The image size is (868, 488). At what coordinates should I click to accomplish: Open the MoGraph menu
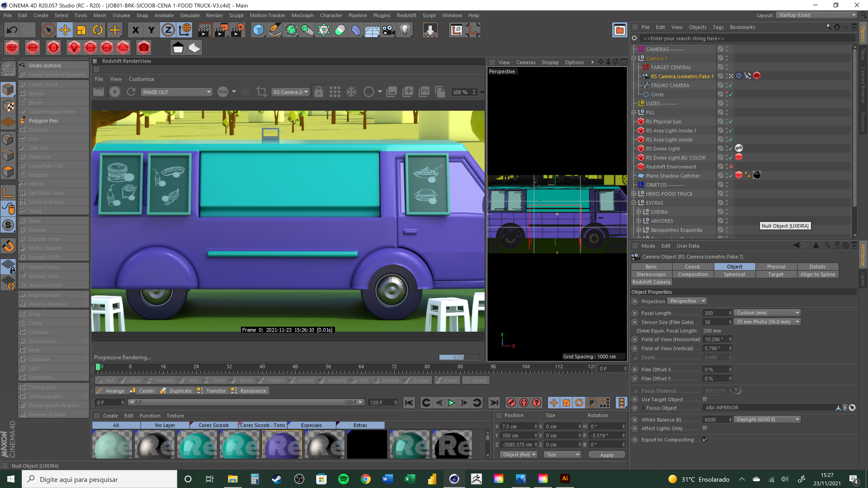click(302, 15)
